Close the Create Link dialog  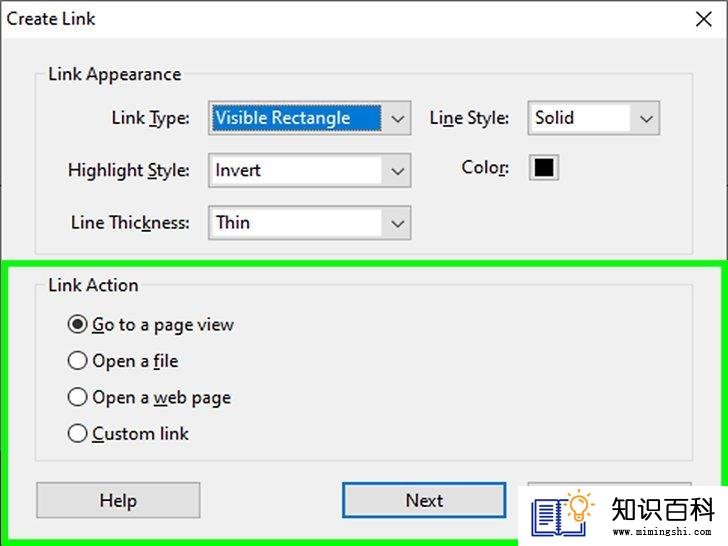(704, 19)
